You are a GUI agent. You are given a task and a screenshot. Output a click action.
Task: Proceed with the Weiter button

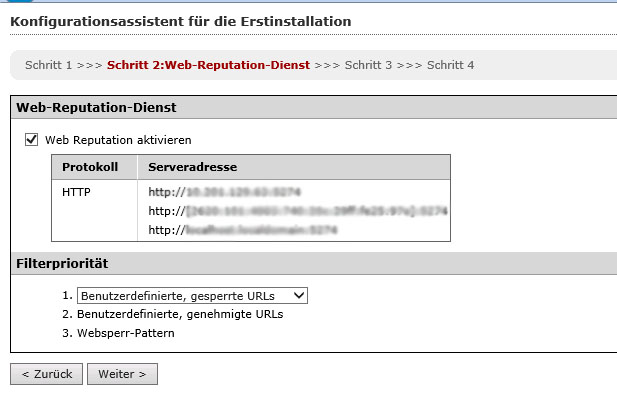coord(122,374)
